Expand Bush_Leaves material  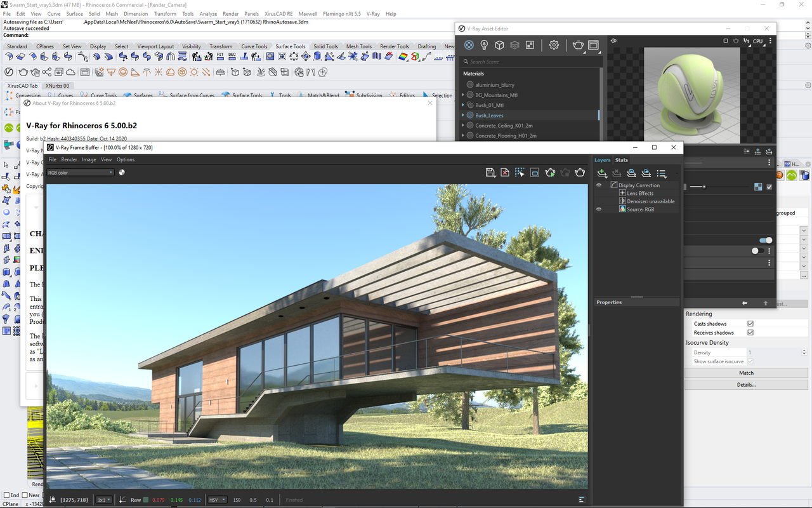click(x=463, y=116)
